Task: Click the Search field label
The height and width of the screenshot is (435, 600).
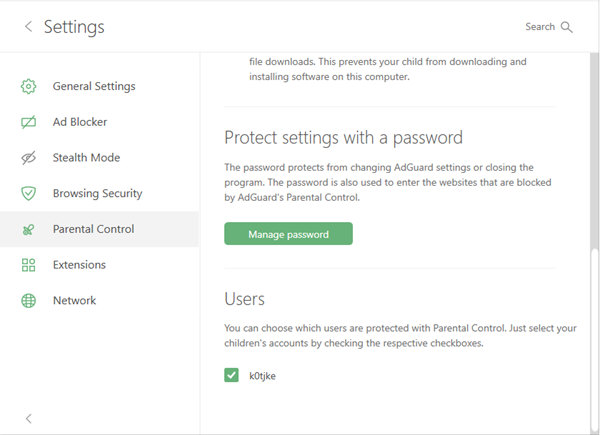Action: 540,27
